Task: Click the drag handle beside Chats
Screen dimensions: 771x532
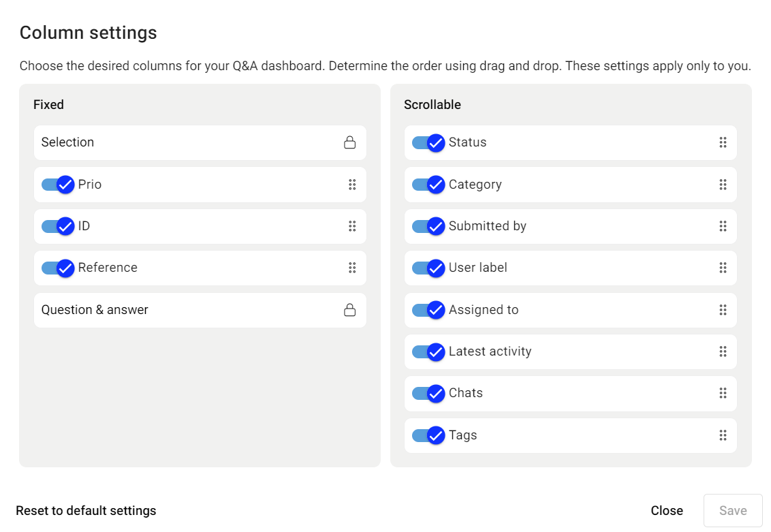Action: click(x=723, y=393)
